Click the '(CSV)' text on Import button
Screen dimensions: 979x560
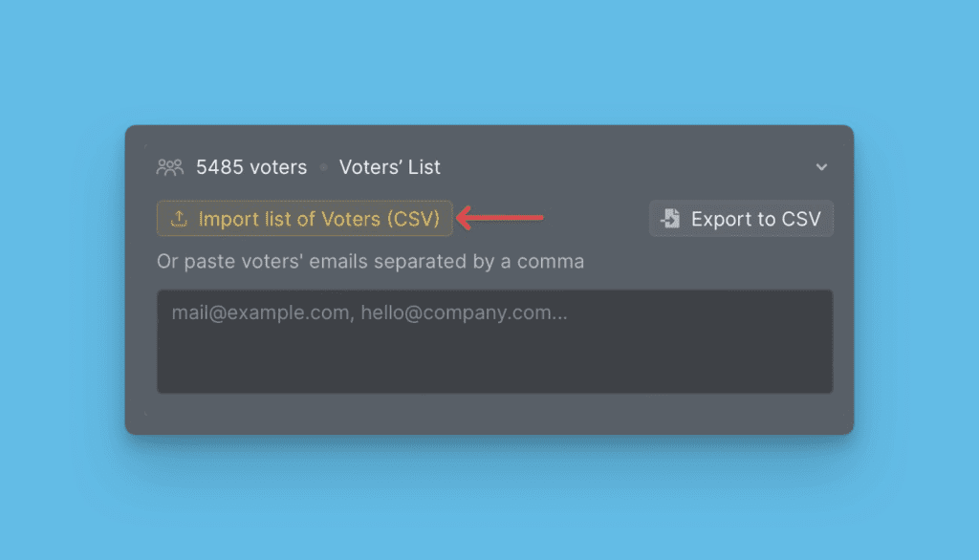coord(413,219)
